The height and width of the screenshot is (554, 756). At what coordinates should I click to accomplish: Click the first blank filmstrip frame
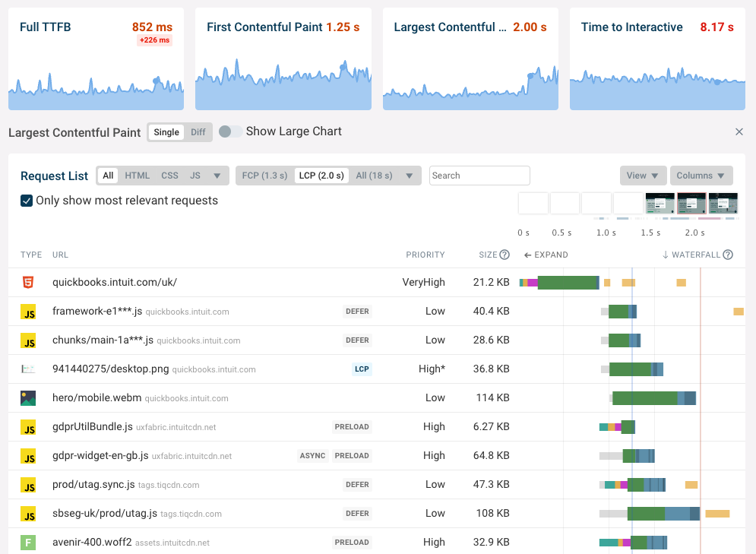tap(533, 203)
